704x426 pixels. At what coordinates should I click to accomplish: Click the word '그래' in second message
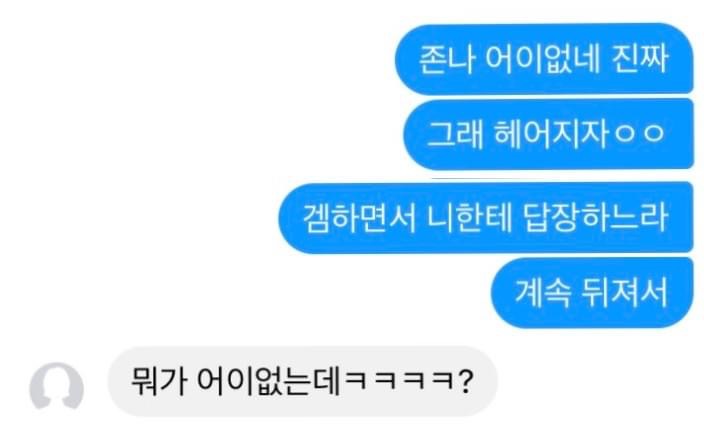pos(454,134)
